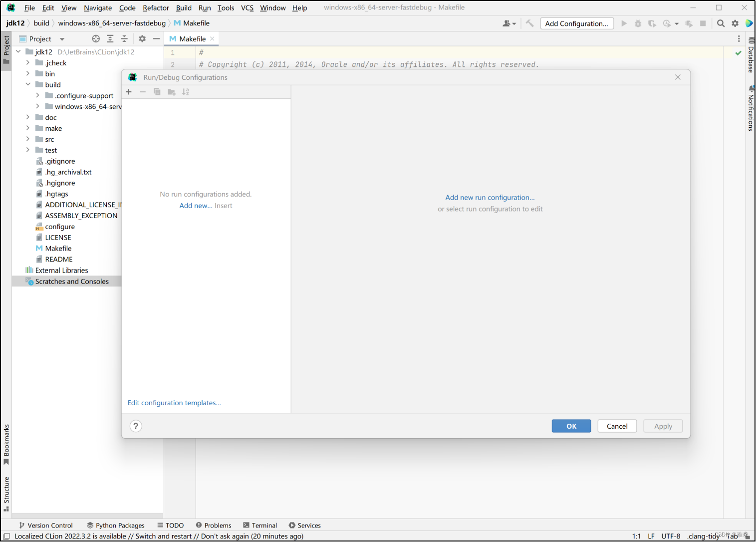Toggle the Project tool window stripe button
Image resolution: width=756 pixels, height=542 pixels.
(6, 50)
